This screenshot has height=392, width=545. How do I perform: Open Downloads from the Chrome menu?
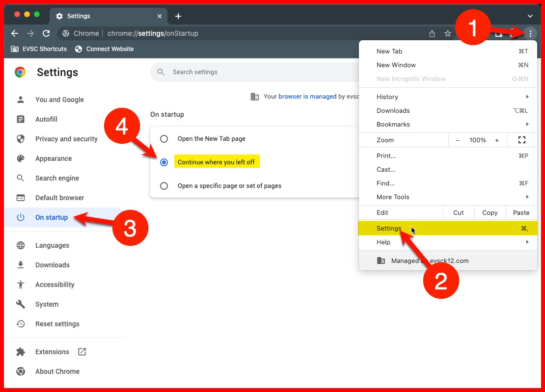pos(393,110)
